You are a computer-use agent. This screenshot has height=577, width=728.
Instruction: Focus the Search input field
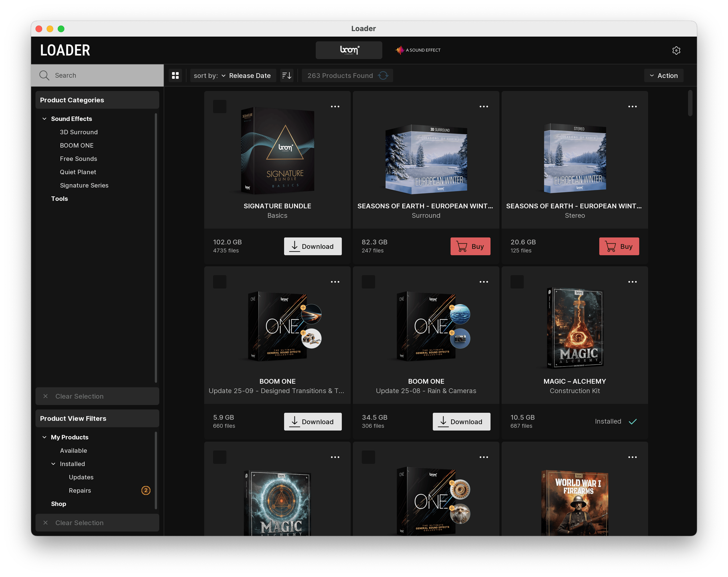pos(97,75)
